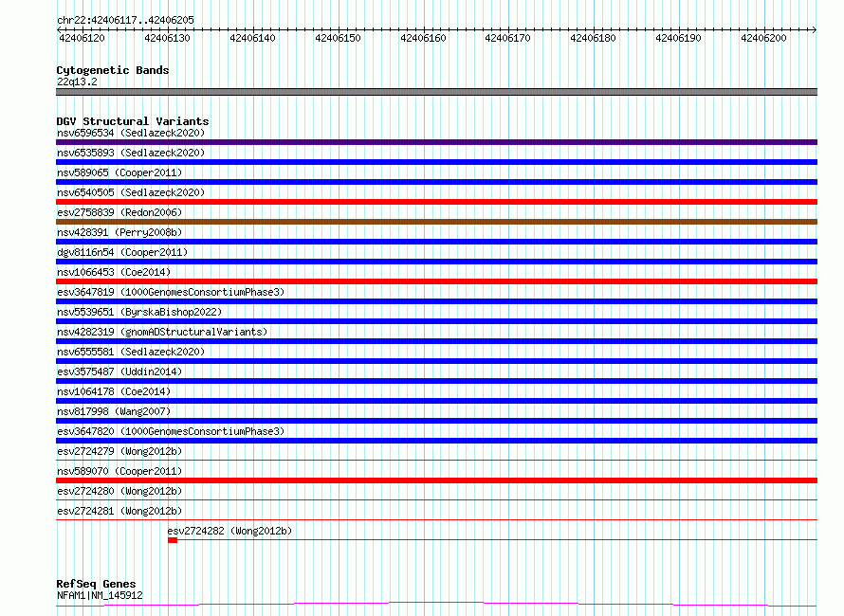Image resolution: width=844 pixels, height=616 pixels.
Task: Click the 22q13.2 band label
Action: [x=77, y=82]
